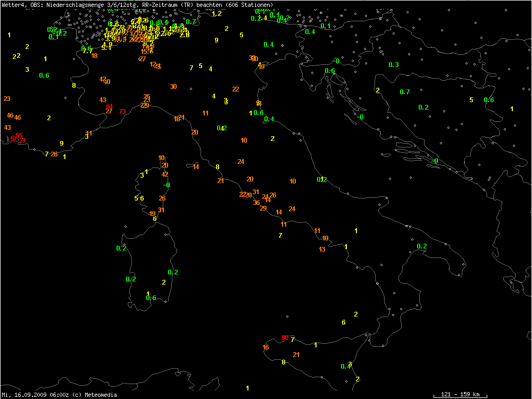Select the orange 16 value in western Sicily
Screen dimensions: 532x399
(265, 347)
